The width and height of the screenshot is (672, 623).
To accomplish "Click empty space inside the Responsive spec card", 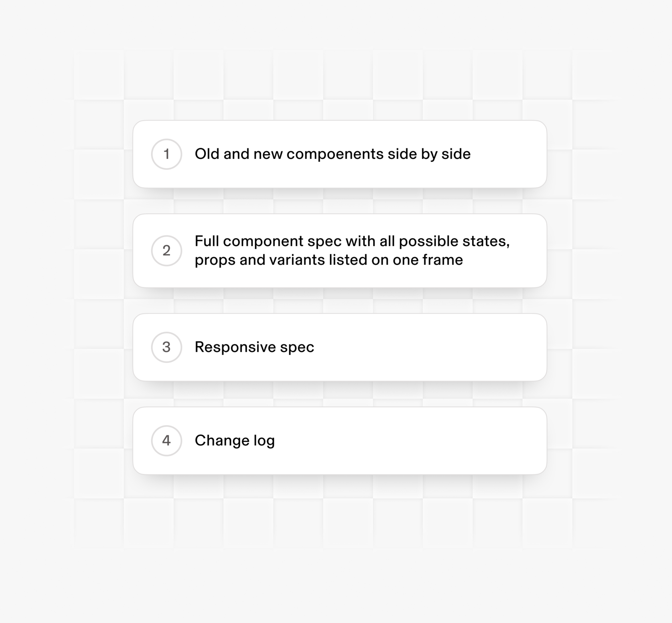I will pyautogui.click(x=428, y=347).
